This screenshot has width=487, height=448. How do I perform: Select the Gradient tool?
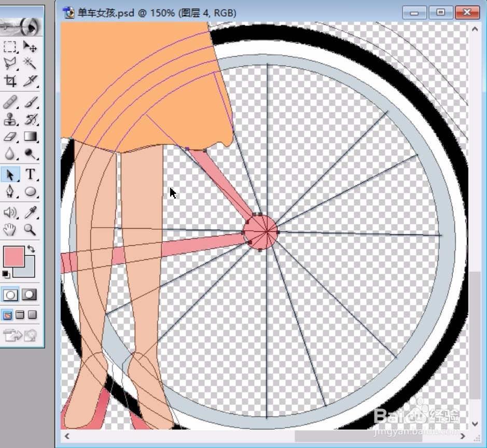[x=30, y=136]
